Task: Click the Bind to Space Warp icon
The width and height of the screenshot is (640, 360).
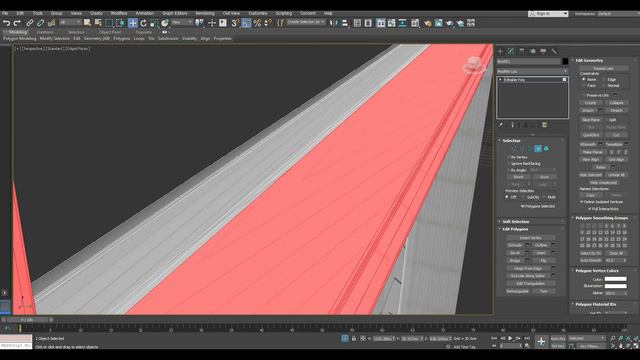Action: click(x=51, y=23)
